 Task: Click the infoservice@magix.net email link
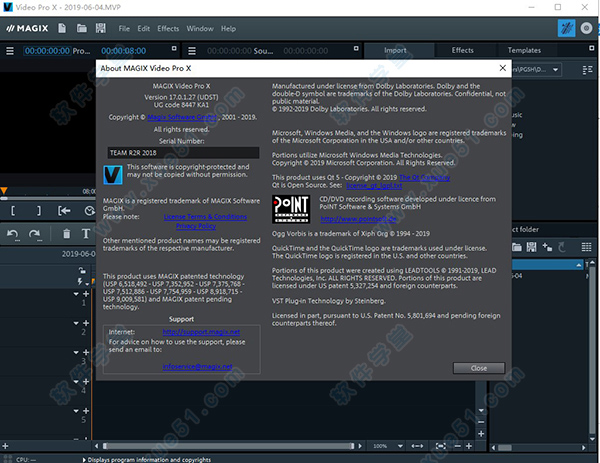coord(197,366)
